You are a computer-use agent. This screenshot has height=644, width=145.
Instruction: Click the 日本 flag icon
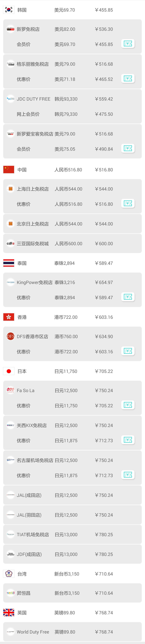[9, 371]
